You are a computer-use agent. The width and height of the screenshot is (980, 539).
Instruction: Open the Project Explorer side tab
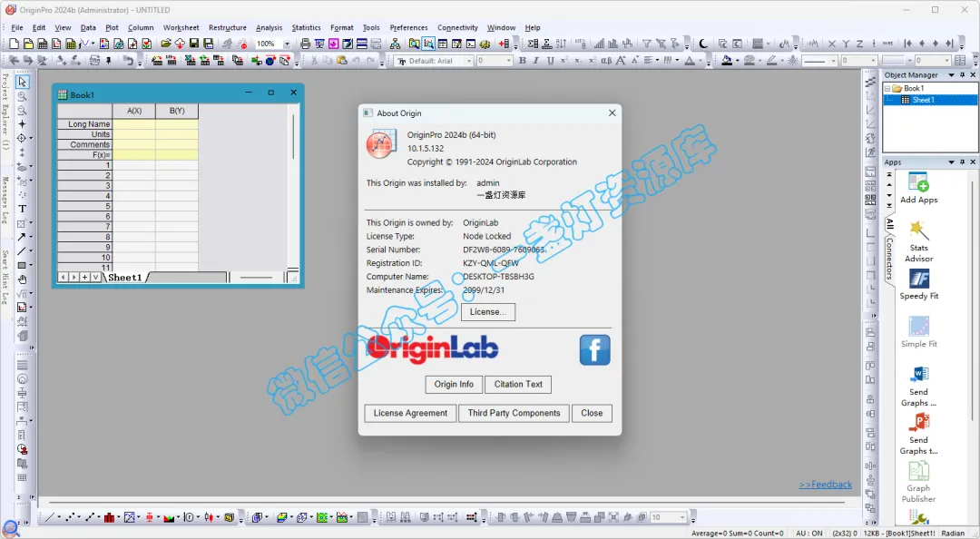pyautogui.click(x=5, y=112)
